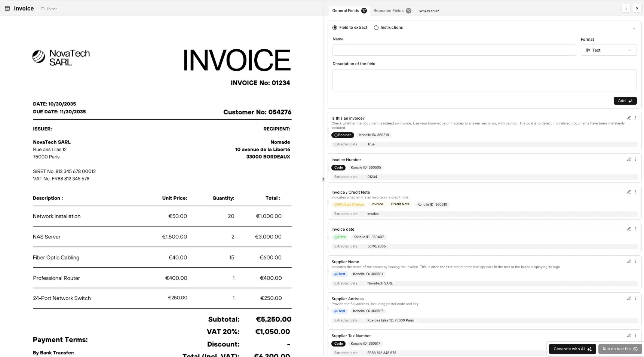Click the Boolean type badge
The image size is (644, 357).
[x=343, y=135]
